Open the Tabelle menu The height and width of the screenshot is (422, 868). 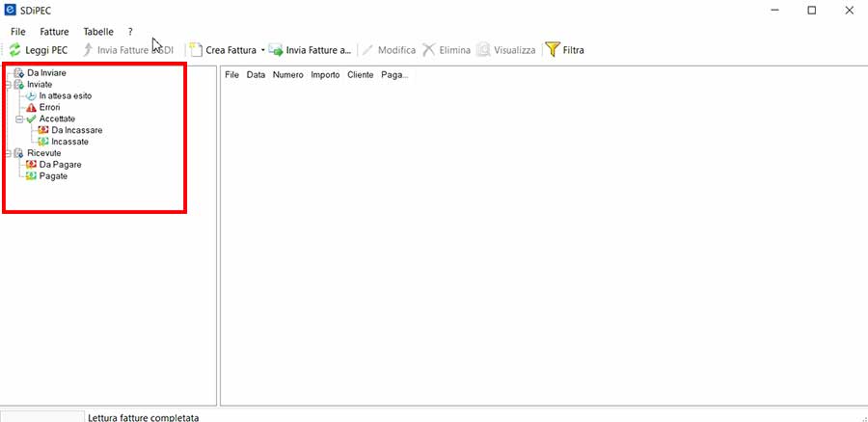tap(98, 32)
